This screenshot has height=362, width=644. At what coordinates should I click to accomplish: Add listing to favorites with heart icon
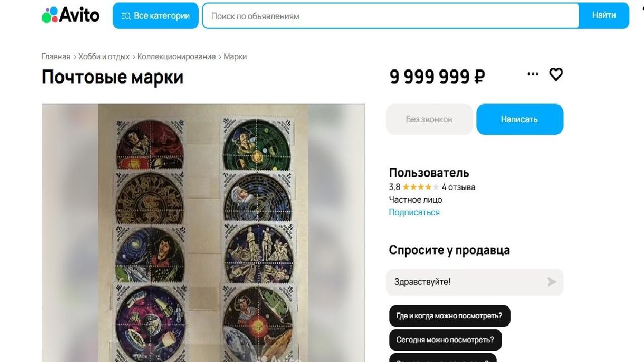click(x=556, y=74)
